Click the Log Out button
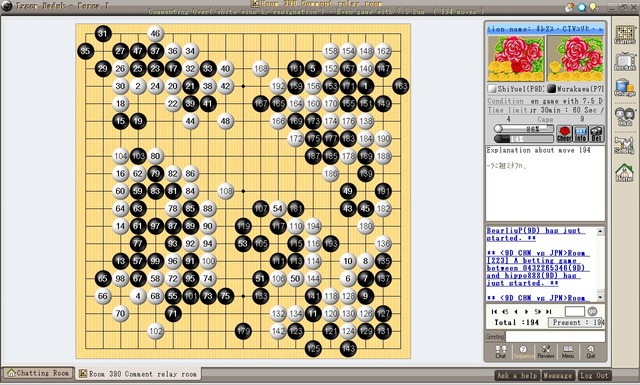The height and width of the screenshot is (385, 640). click(594, 375)
